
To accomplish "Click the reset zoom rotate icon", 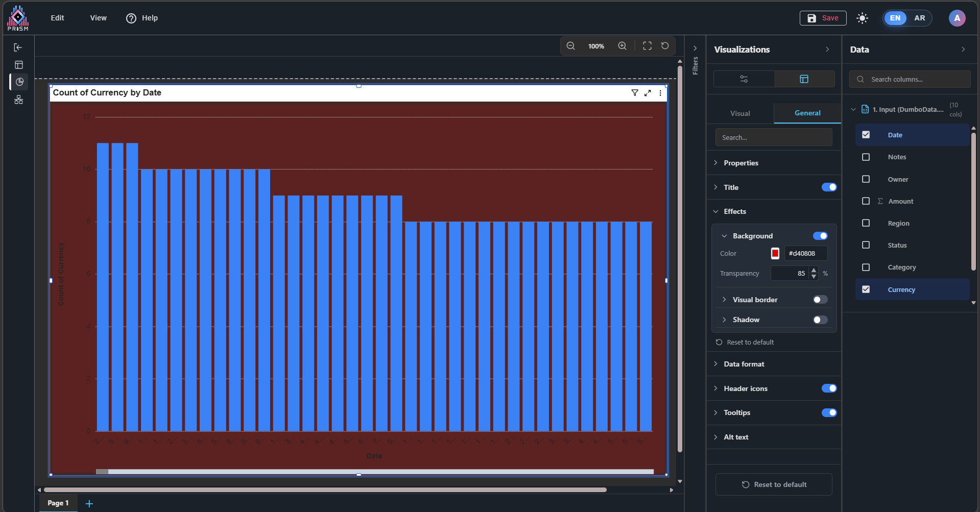I will 665,46.
